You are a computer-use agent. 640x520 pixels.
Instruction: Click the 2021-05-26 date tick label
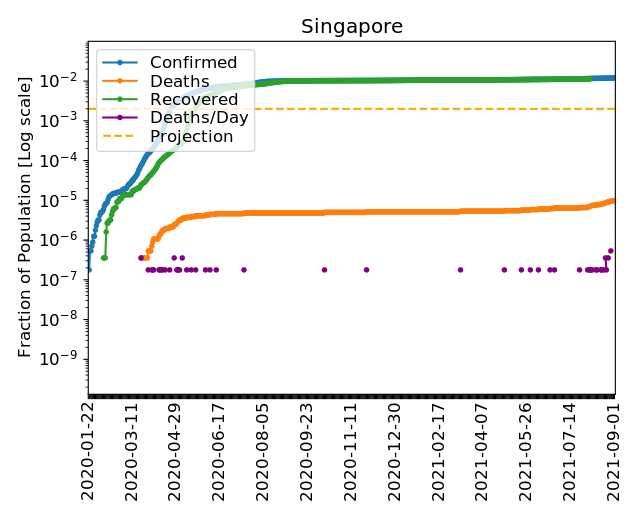pyautogui.click(x=527, y=450)
